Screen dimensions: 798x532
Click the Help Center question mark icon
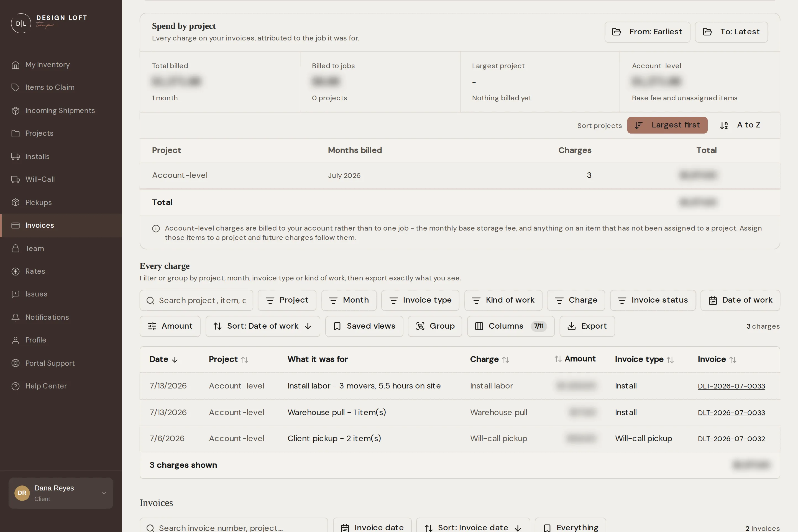(x=15, y=386)
